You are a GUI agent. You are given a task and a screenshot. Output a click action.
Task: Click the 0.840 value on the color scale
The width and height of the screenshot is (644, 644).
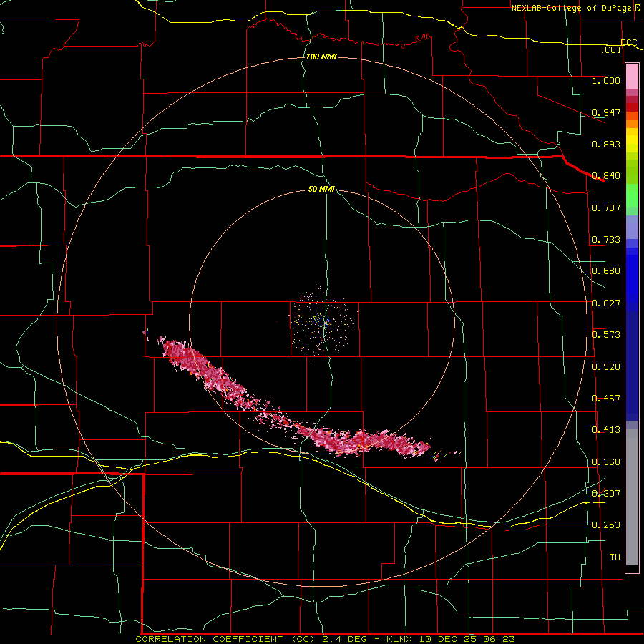(x=606, y=176)
